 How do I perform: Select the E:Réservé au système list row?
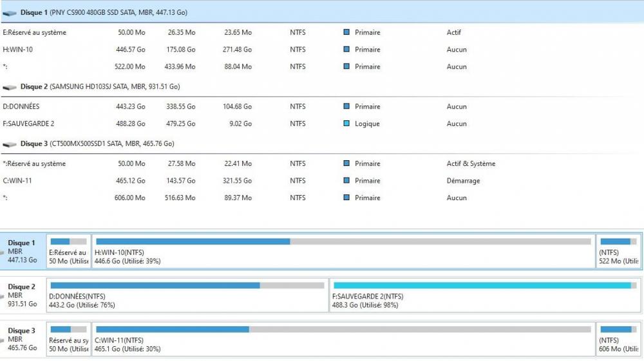[x=193, y=32]
